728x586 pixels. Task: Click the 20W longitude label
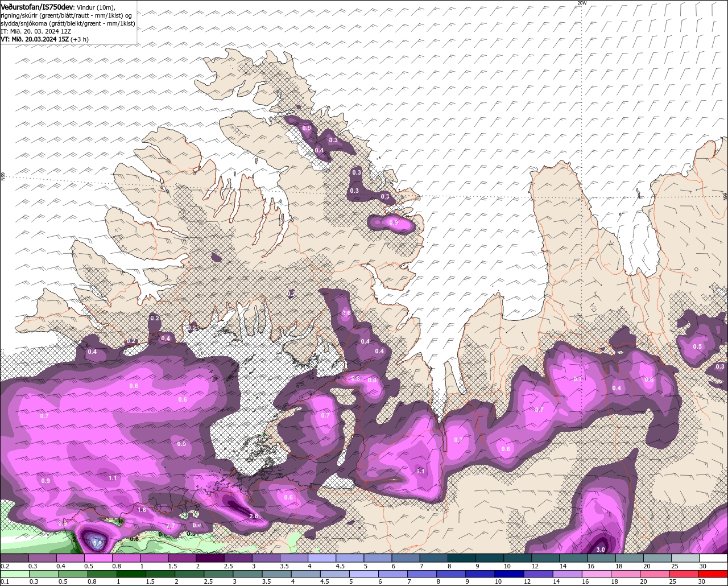coord(581,3)
